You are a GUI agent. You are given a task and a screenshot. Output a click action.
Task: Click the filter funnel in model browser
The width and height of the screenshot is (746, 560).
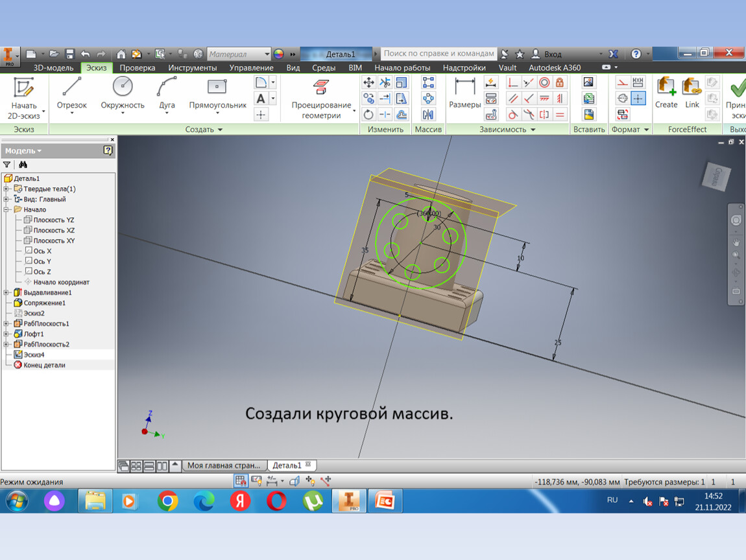point(6,165)
